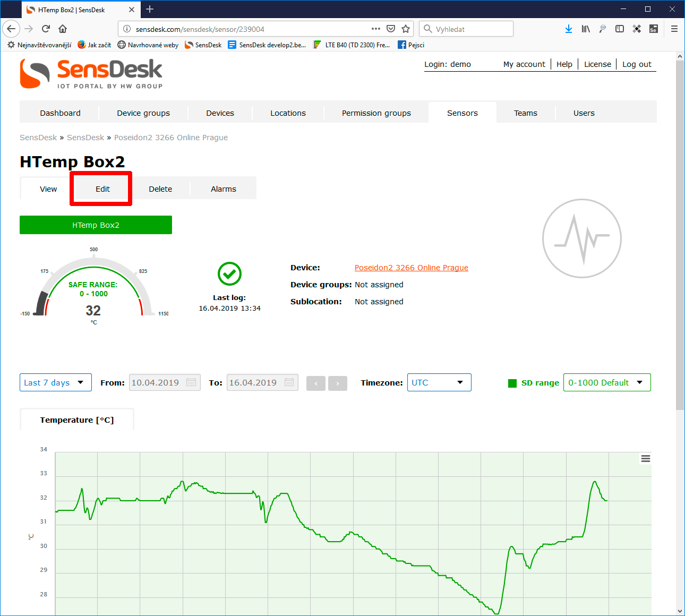
Task: Click Log out link
Action: (637, 64)
